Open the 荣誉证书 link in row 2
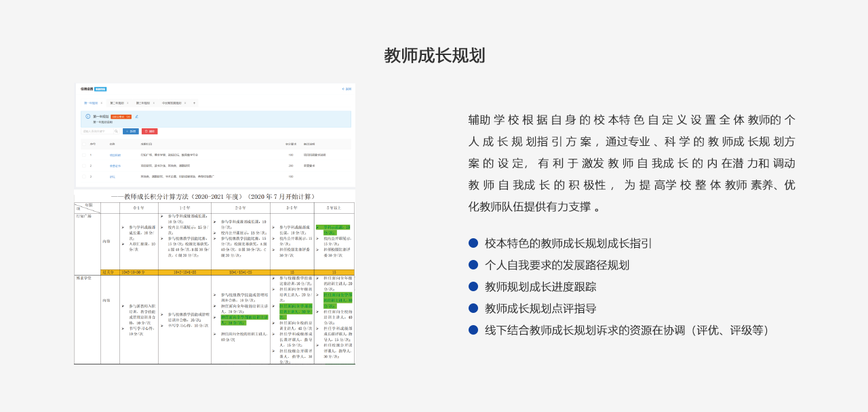Viewport: 868px width, 412px height. coord(115,166)
